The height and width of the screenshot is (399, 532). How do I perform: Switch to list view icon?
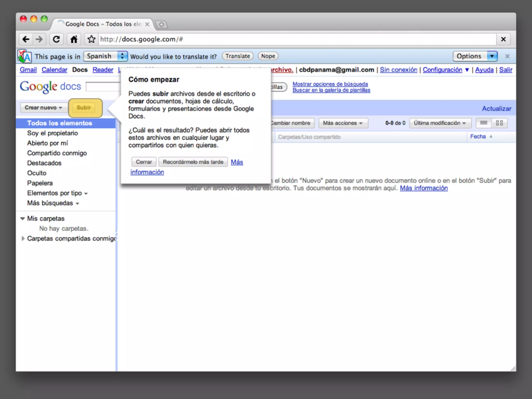click(x=483, y=123)
